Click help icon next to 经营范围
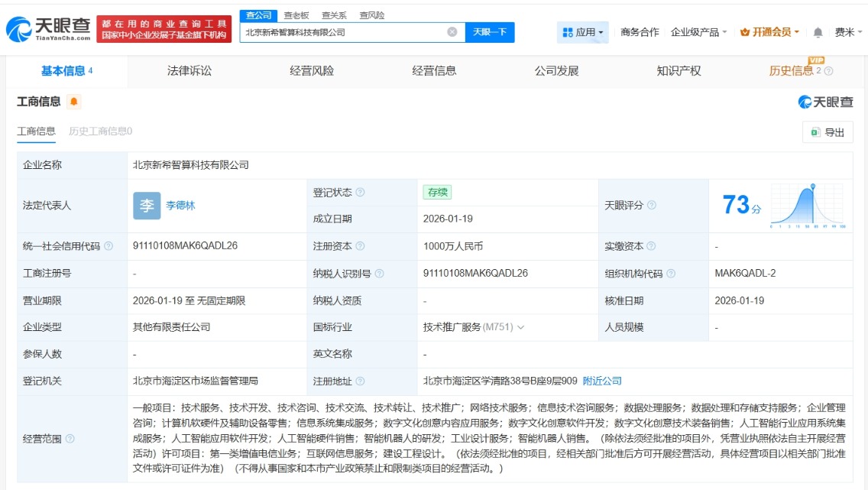Screen dimensions: 868x490 click(x=70, y=439)
